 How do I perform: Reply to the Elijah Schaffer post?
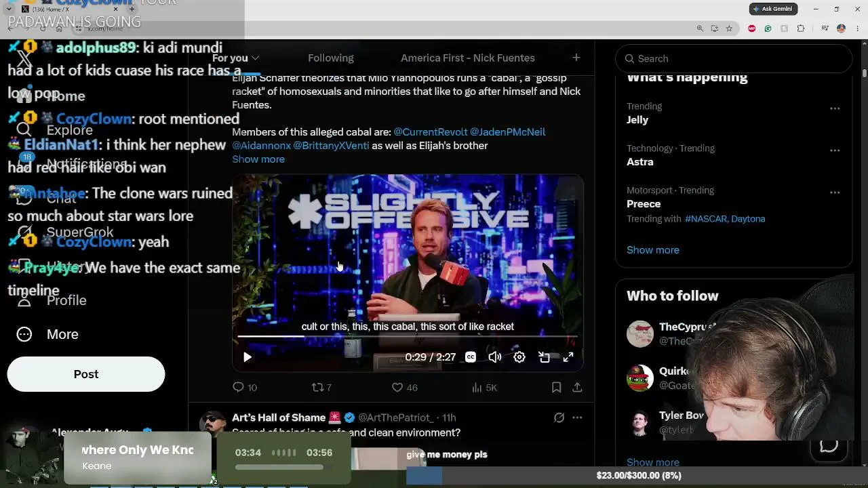pos(245,388)
